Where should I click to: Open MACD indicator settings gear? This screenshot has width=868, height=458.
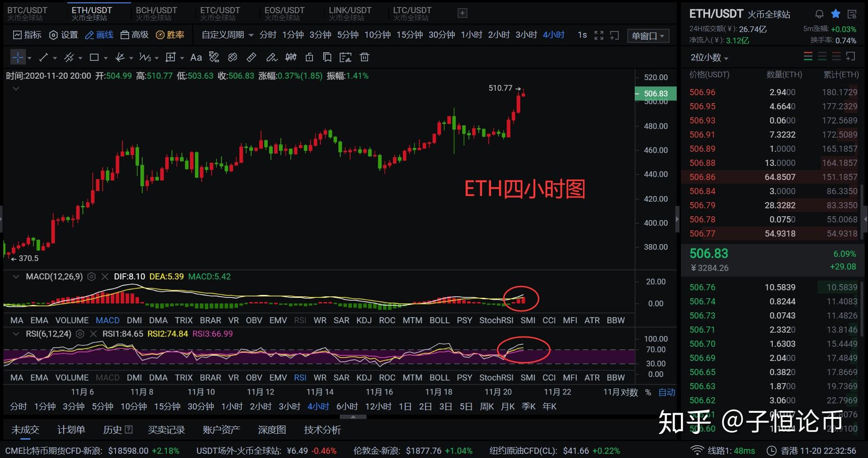click(x=92, y=277)
